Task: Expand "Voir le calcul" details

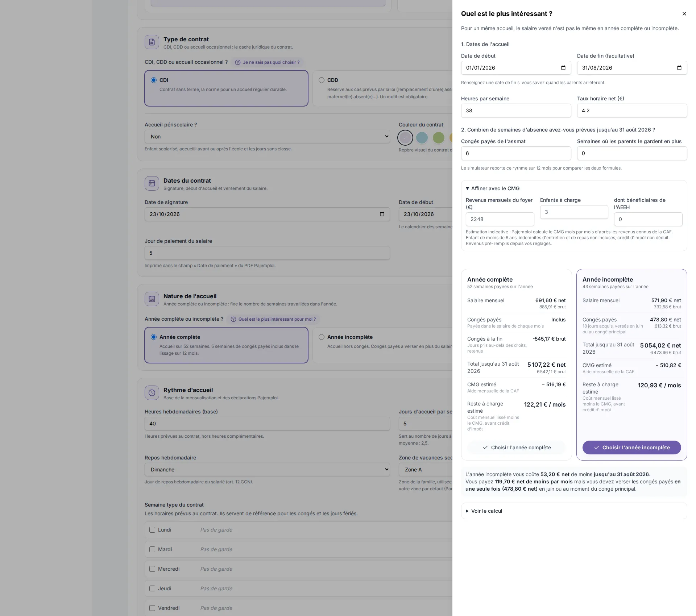Action: pyautogui.click(x=484, y=511)
